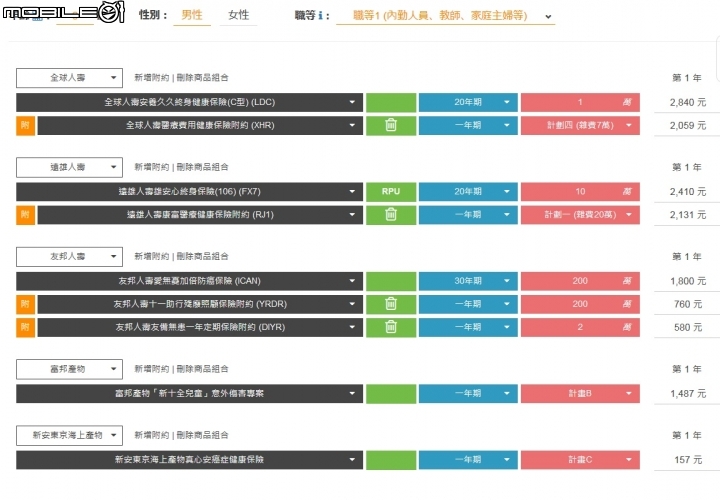720x500 pixels.
Task: Click the 2,840 元 premium value
Action: [687, 102]
